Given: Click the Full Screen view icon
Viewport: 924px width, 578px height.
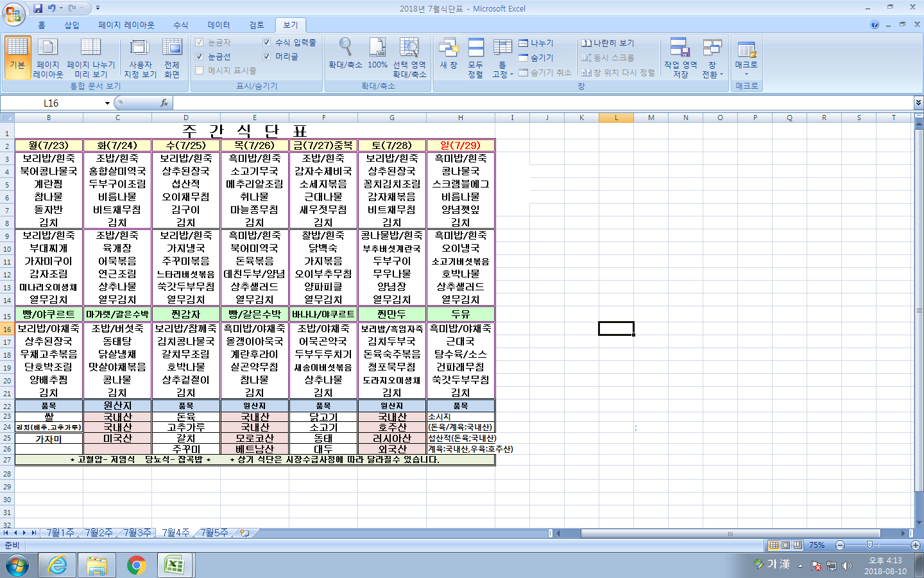Looking at the screenshot, I should tap(171, 58).
